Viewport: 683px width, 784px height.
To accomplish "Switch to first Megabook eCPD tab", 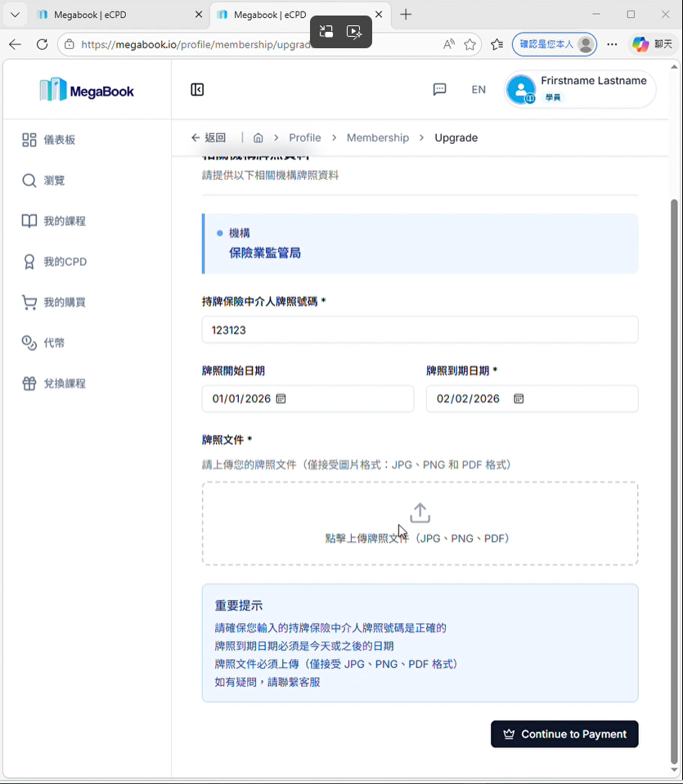I will click(118, 15).
